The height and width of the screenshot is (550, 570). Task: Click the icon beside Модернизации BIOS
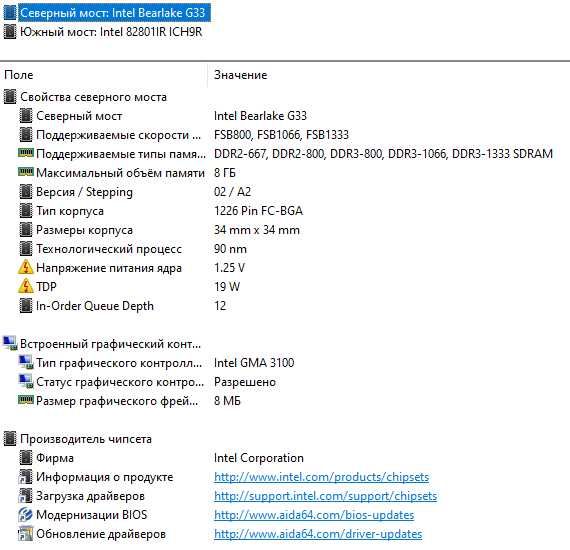[26, 514]
